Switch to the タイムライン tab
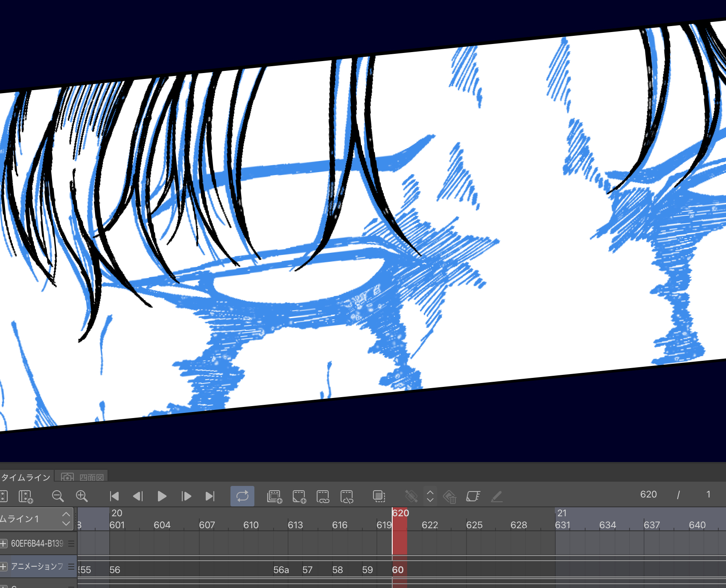Screen dimensions: 726x588 click(x=26, y=477)
